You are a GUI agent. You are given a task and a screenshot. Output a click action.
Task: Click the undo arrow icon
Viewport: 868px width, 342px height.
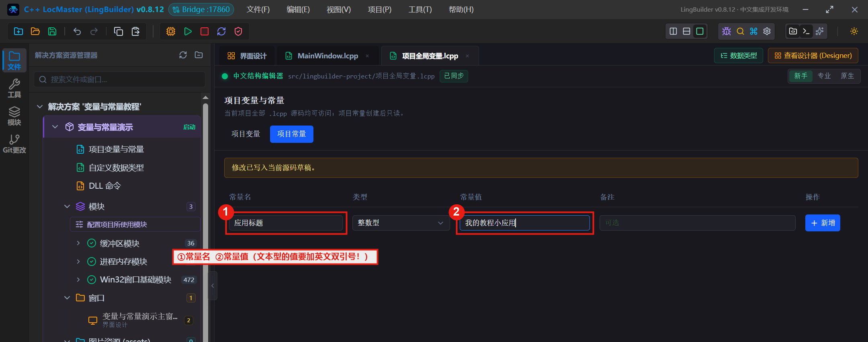click(x=77, y=31)
